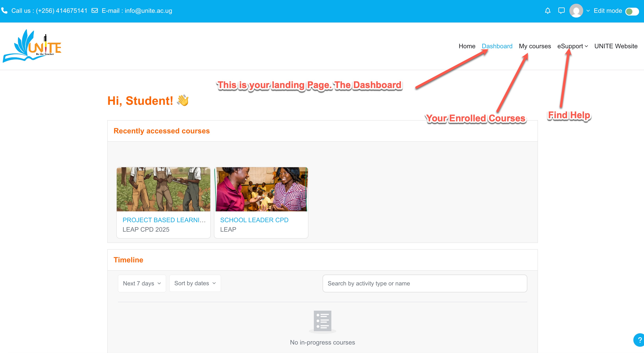The height and width of the screenshot is (353, 644).
Task: Open the notifications bell icon
Action: pyautogui.click(x=548, y=11)
